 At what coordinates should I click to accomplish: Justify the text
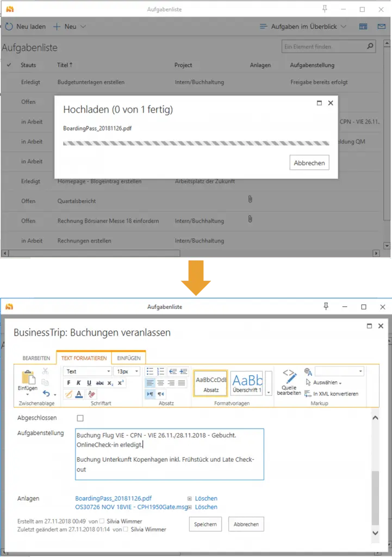[182, 383]
